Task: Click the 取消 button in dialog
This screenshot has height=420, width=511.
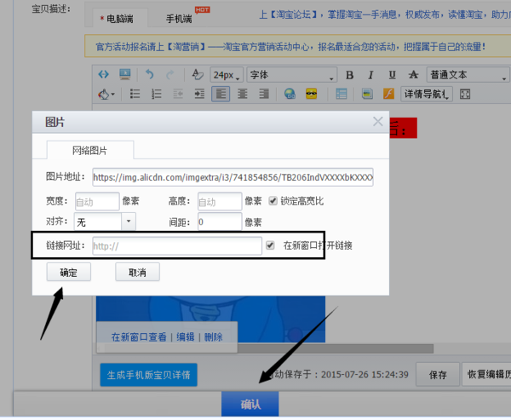Action: click(137, 273)
